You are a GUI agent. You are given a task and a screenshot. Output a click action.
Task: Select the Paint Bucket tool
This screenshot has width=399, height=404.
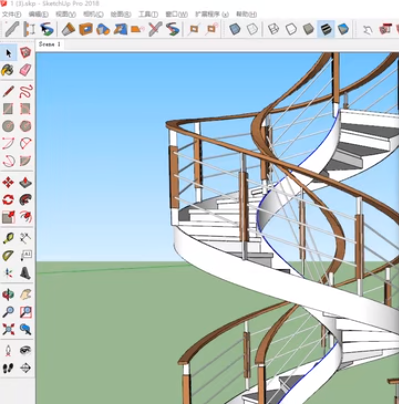(x=7, y=70)
